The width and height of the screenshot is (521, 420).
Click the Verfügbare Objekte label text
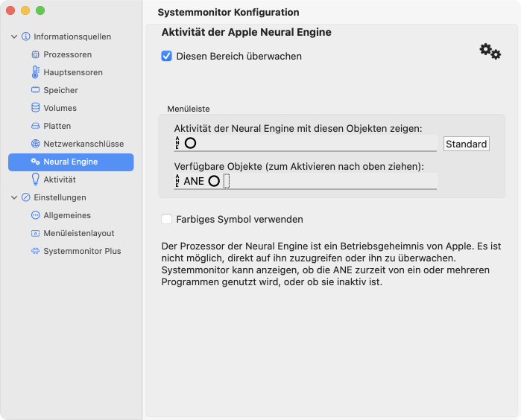[x=299, y=166]
